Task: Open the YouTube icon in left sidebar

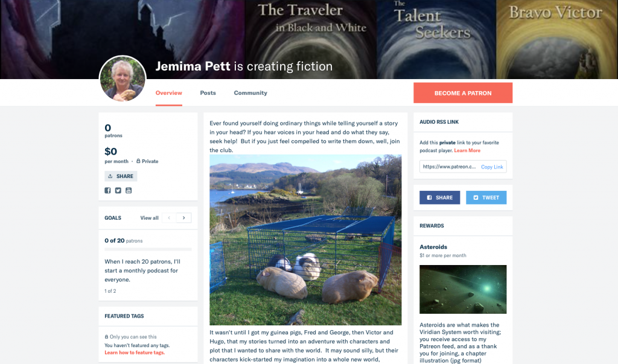Action: coord(129,191)
